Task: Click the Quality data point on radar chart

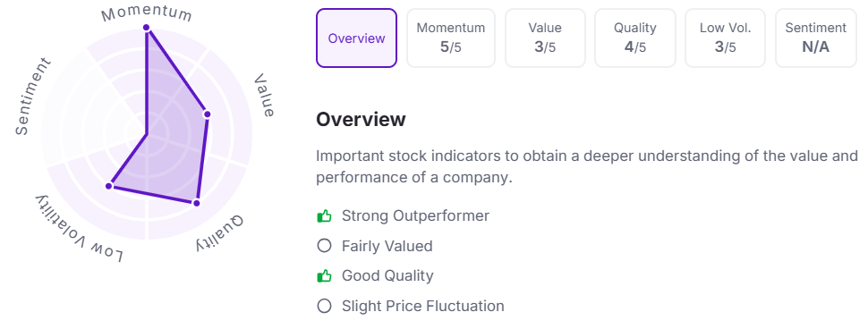Action: pyautogui.click(x=196, y=203)
